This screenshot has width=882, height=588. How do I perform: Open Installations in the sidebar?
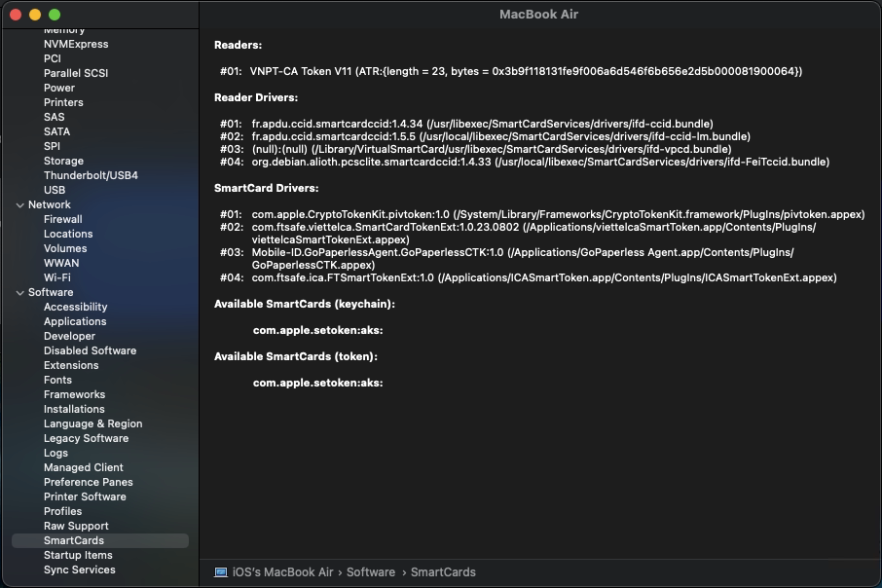tap(74, 410)
